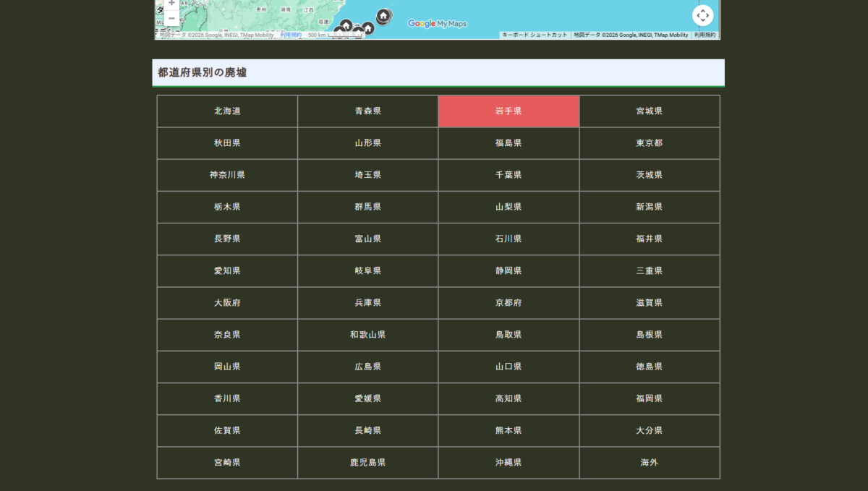The height and width of the screenshot is (491, 868).
Task: Go to 広島県 link
Action: coord(368,367)
